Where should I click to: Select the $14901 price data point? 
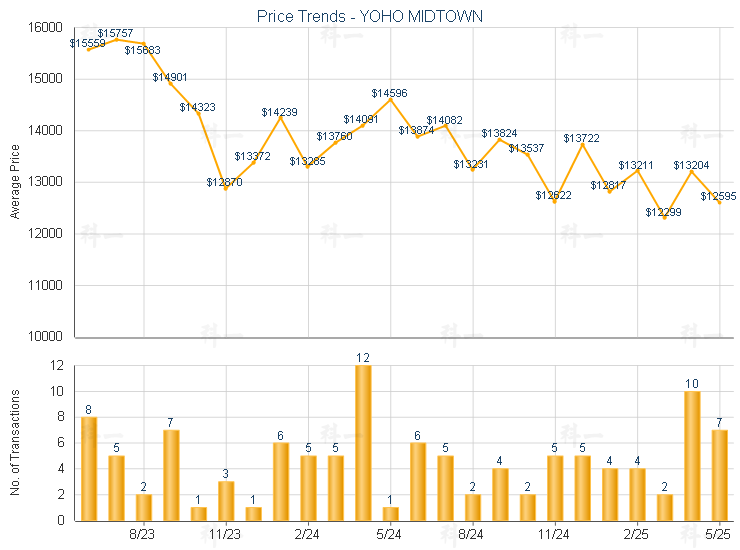[x=171, y=83]
